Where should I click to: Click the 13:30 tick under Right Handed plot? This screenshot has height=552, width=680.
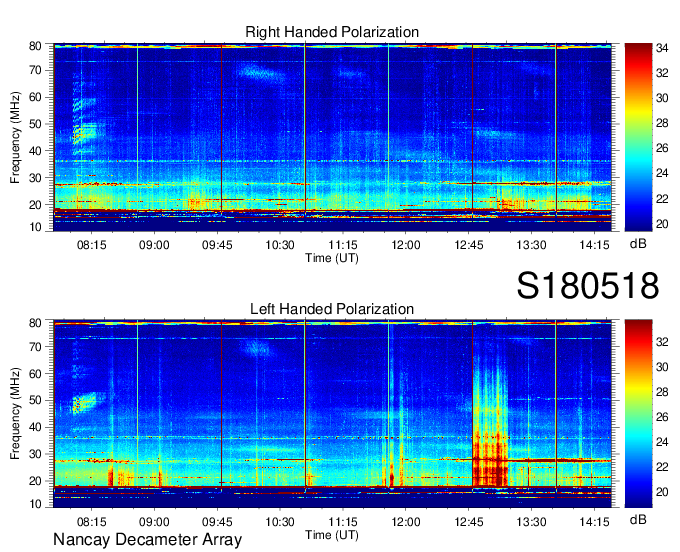point(531,245)
